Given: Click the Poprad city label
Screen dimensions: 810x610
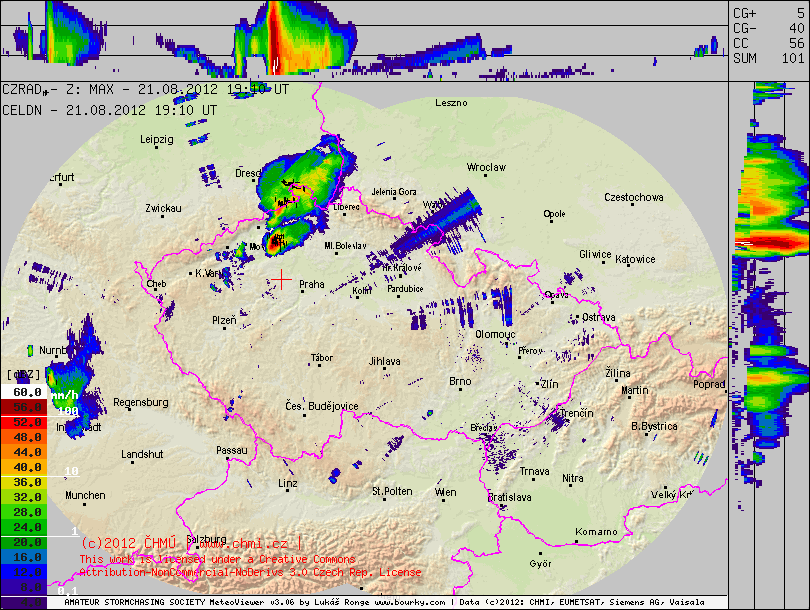Looking at the screenshot, I should (709, 384).
